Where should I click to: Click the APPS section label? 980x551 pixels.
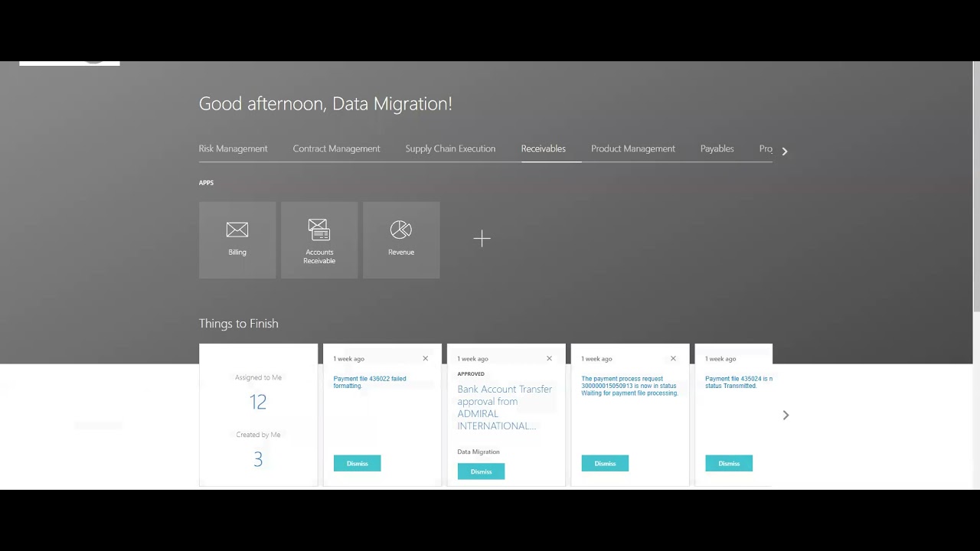pos(206,183)
